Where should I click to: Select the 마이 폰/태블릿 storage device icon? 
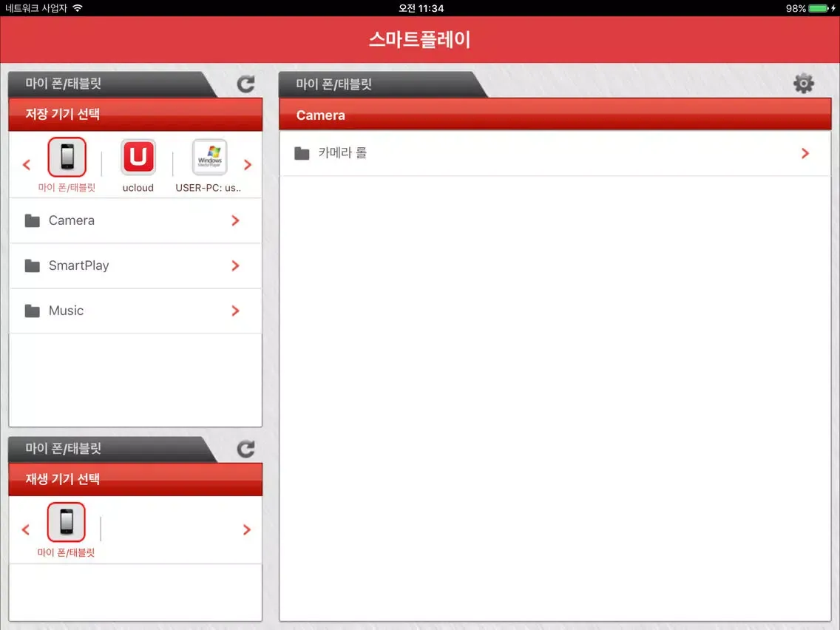(x=67, y=157)
